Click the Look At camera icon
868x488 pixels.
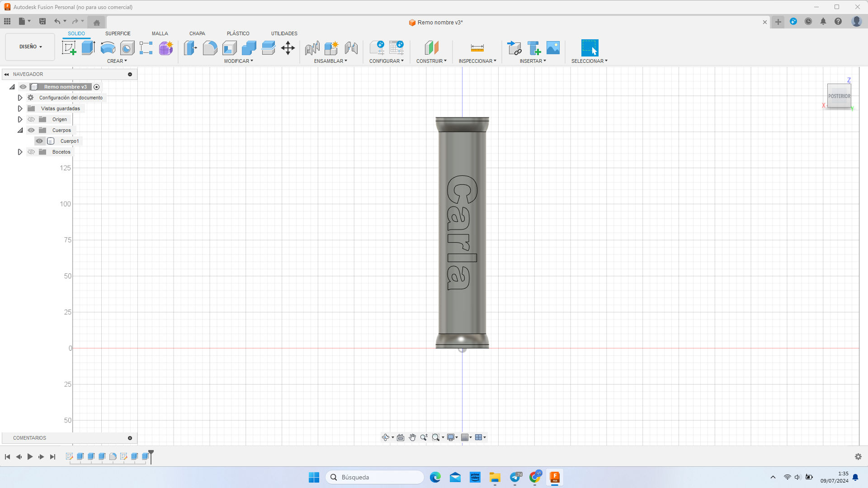coord(401,437)
